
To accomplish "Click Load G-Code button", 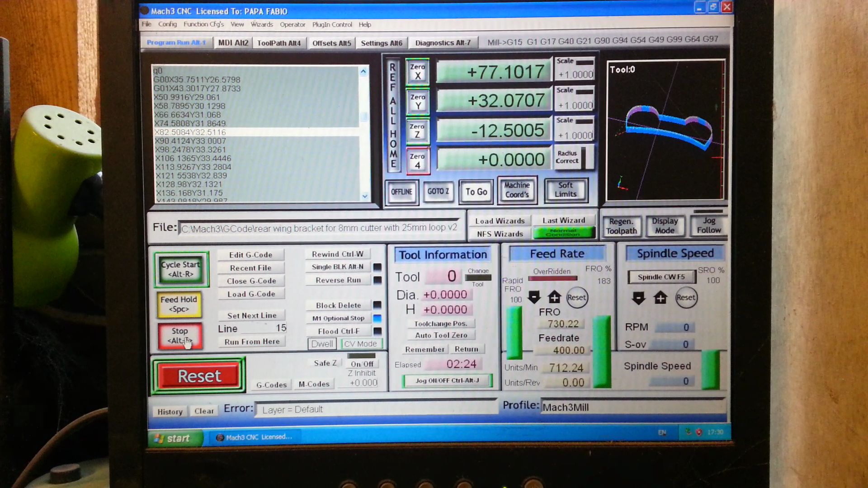I will click(x=251, y=294).
